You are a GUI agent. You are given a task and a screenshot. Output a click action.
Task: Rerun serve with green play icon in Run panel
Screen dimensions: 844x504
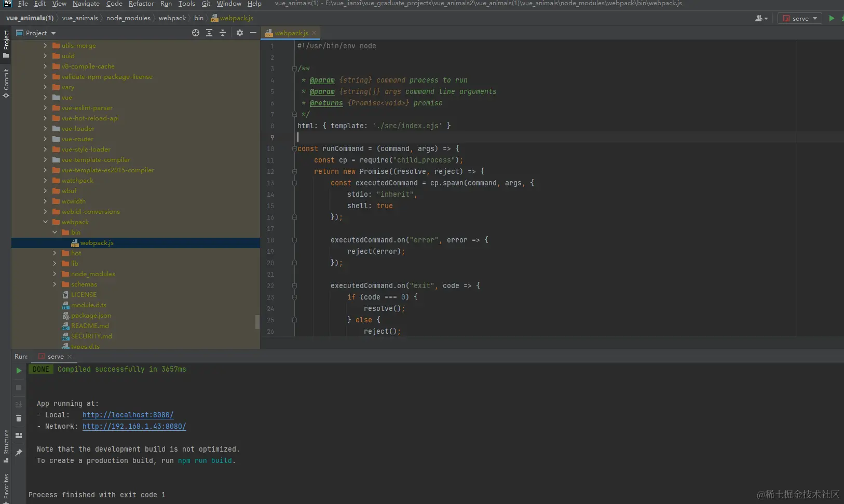pos(19,371)
